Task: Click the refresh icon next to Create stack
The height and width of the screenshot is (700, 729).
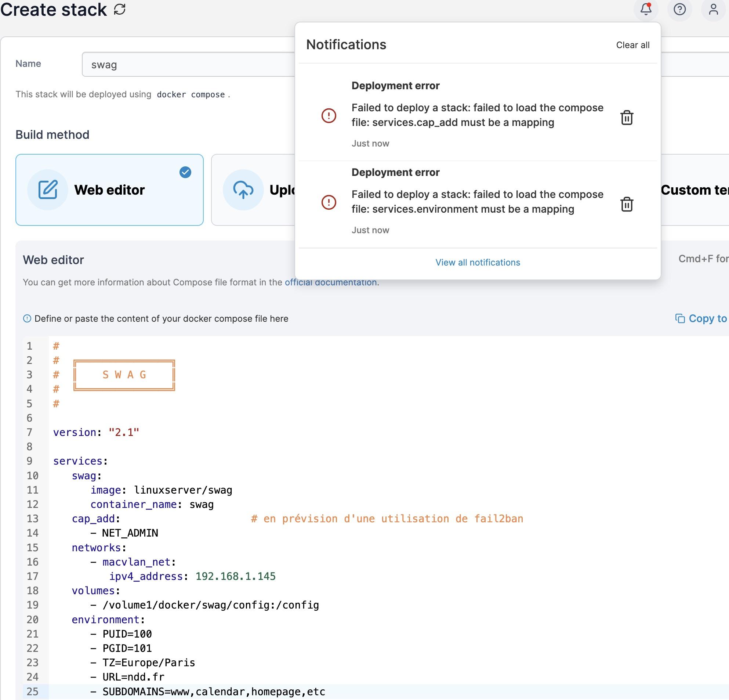Action: 119,9
